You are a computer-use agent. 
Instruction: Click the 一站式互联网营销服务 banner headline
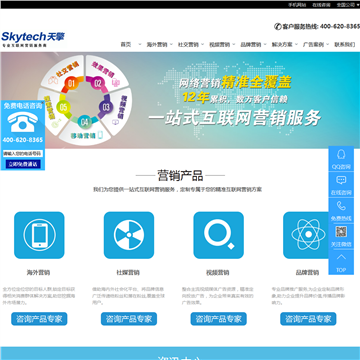pos(235,118)
